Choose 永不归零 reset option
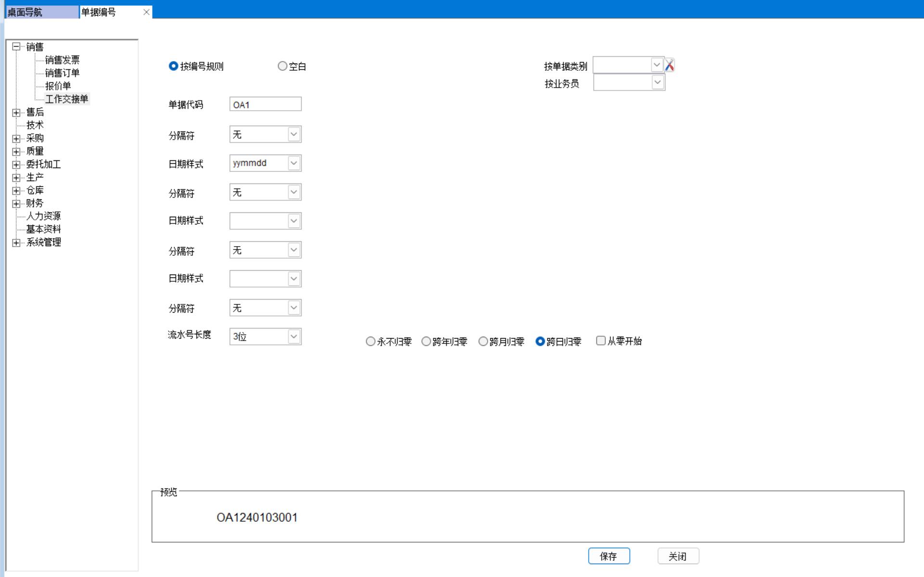The image size is (924, 577). (371, 341)
